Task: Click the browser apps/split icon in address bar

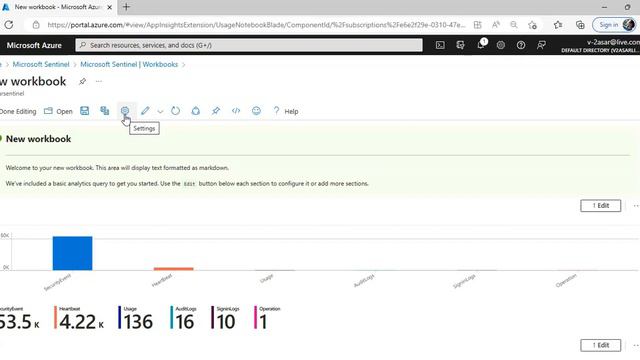Action: [478, 25]
